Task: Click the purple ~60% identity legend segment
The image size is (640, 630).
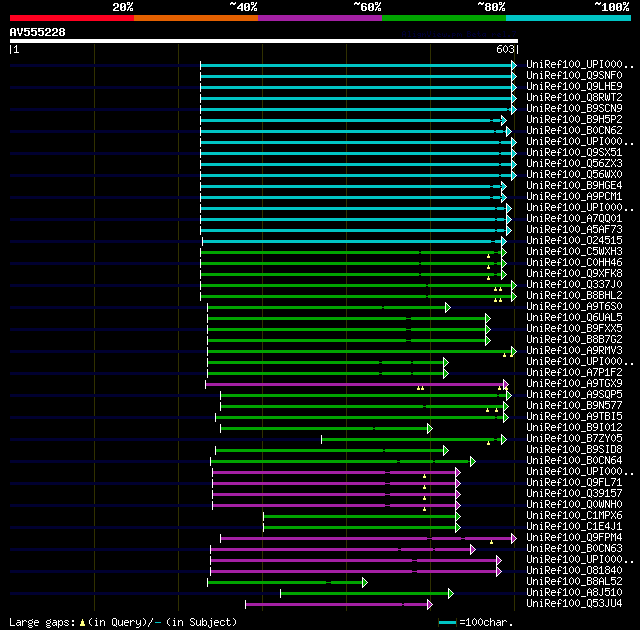Action: click(x=320, y=18)
